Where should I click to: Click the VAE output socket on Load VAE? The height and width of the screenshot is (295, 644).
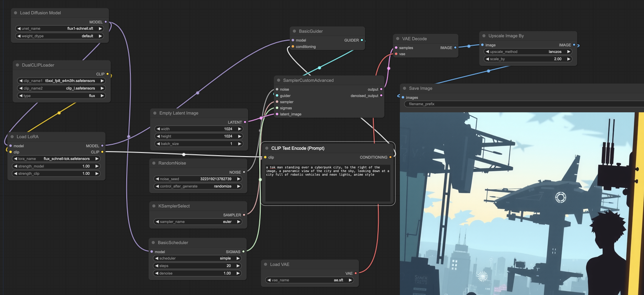[356, 273]
